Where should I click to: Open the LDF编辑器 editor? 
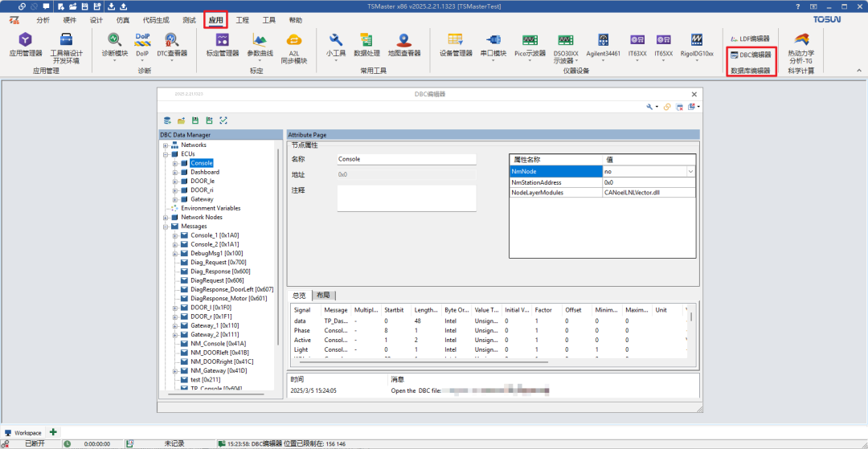click(x=750, y=39)
